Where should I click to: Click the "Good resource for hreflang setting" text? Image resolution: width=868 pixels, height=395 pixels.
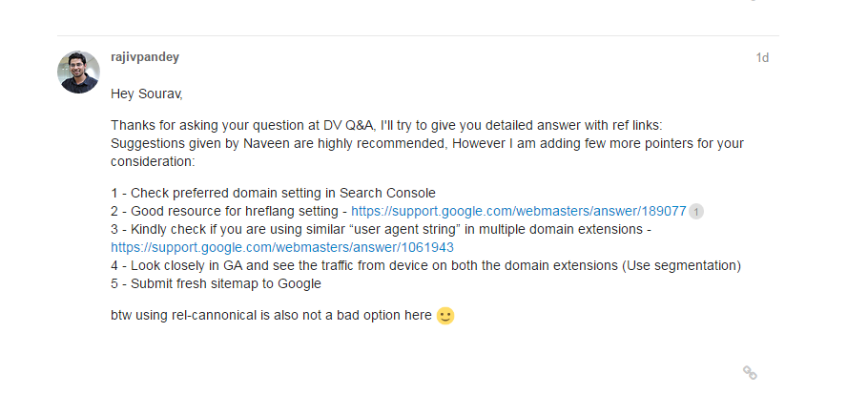tap(236, 211)
